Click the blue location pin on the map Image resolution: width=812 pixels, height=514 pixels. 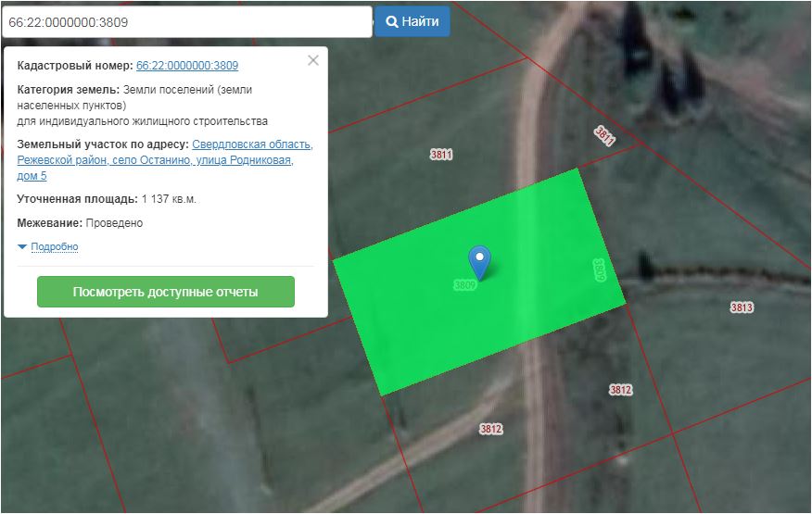(479, 260)
